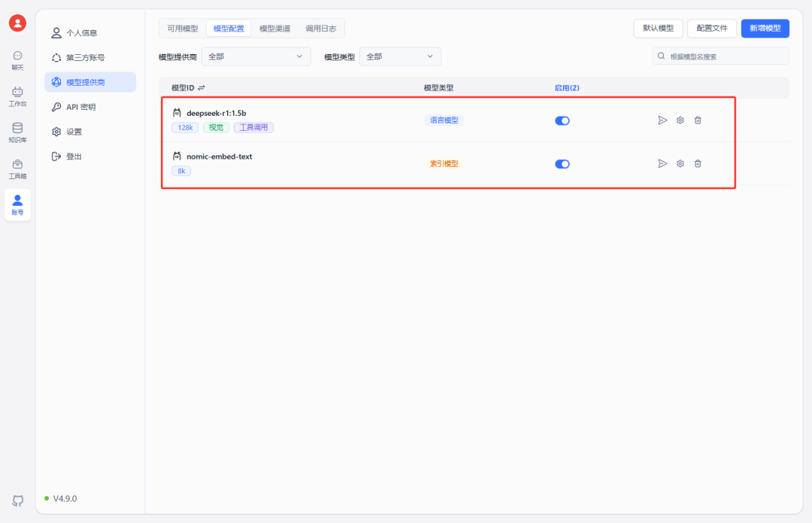Expand the 模型提供商 dropdown
Viewport: 812px width, 523px height.
pyautogui.click(x=256, y=56)
